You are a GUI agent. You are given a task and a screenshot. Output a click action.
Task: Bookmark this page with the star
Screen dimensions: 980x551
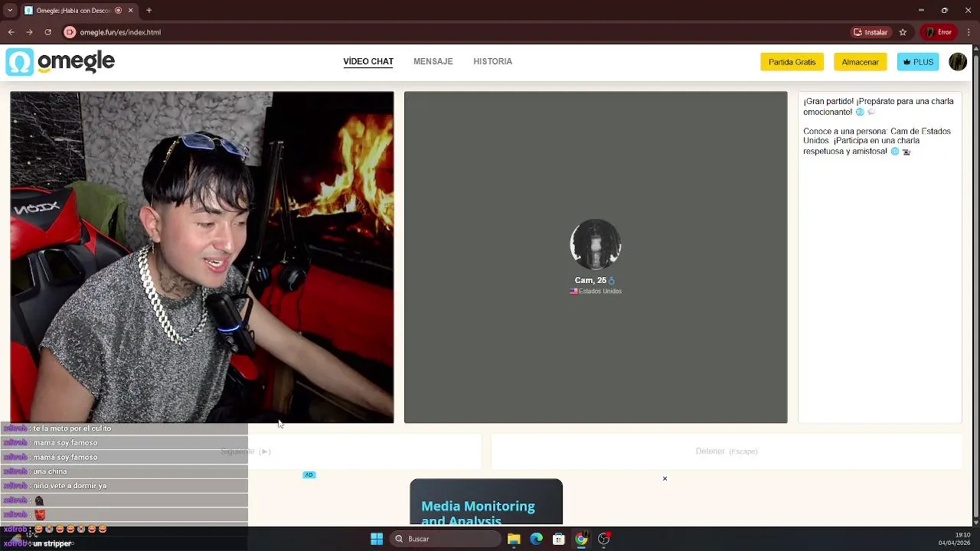point(903,32)
